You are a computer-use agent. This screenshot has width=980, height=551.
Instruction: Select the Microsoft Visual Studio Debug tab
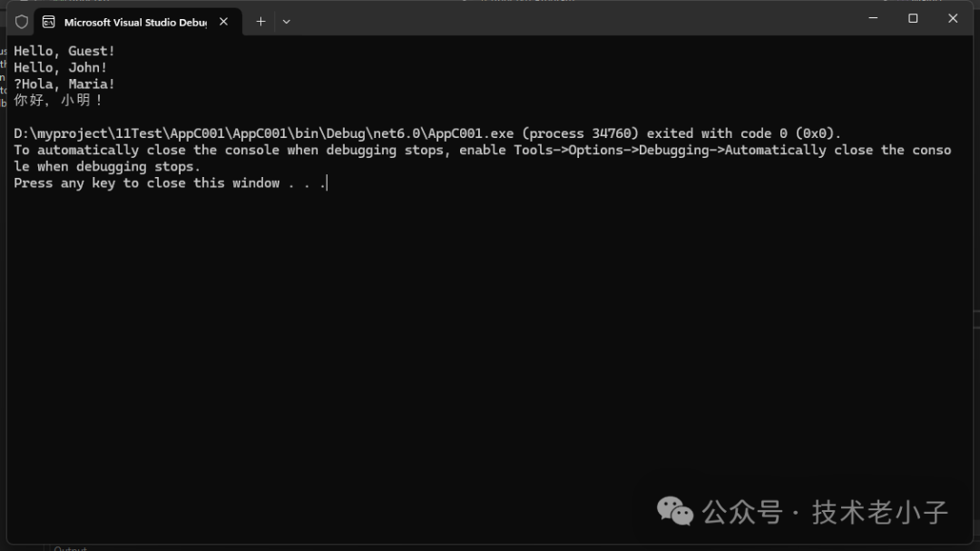134,22
